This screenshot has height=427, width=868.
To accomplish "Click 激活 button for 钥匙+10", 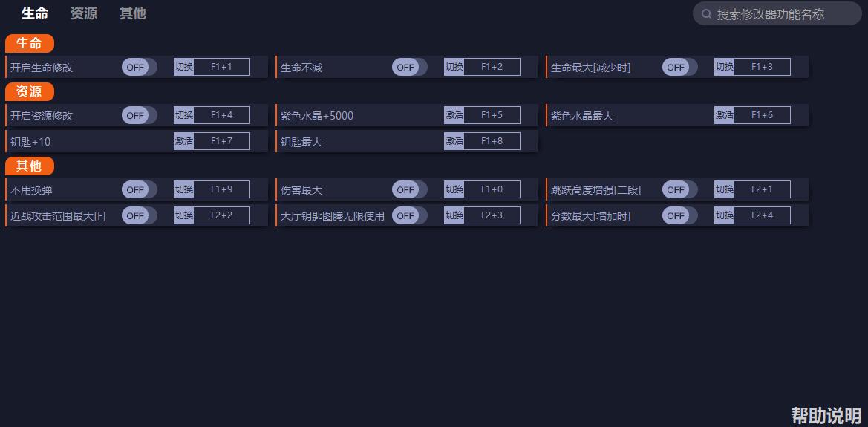I will point(184,141).
